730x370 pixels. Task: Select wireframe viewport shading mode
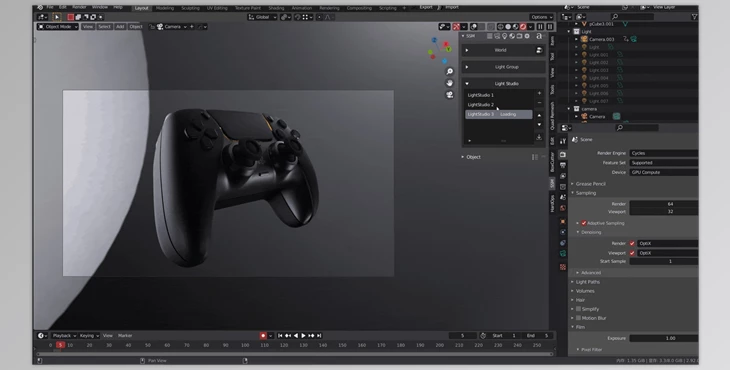500,27
